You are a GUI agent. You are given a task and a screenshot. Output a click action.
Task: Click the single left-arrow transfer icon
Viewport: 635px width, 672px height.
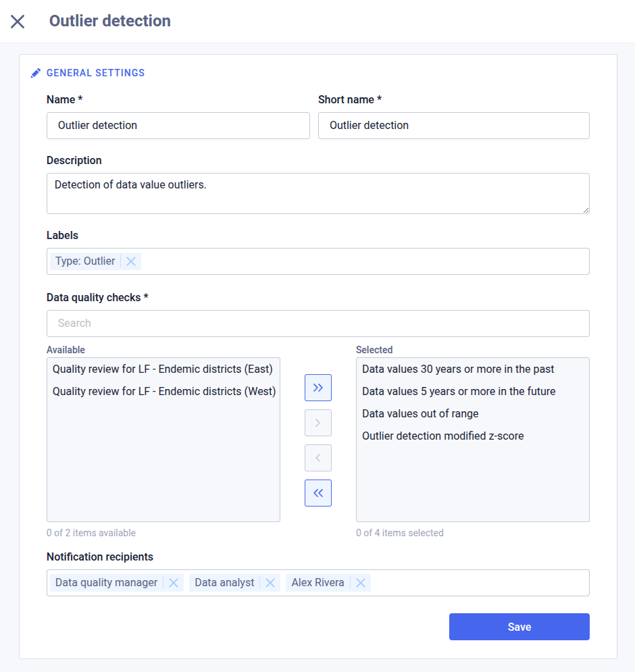(318, 458)
